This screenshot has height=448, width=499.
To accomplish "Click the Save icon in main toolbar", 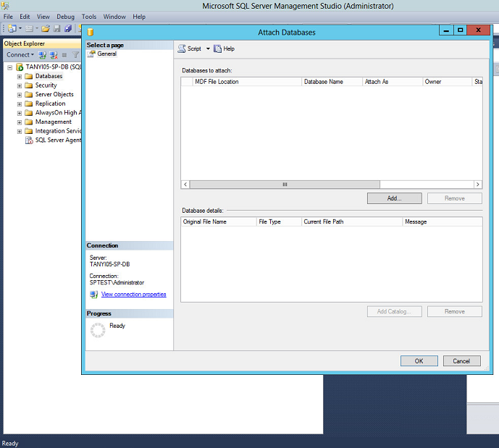I will (x=57, y=29).
